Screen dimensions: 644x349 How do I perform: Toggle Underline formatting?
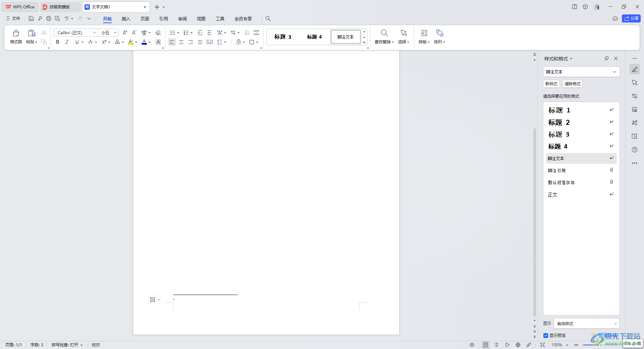tap(77, 42)
